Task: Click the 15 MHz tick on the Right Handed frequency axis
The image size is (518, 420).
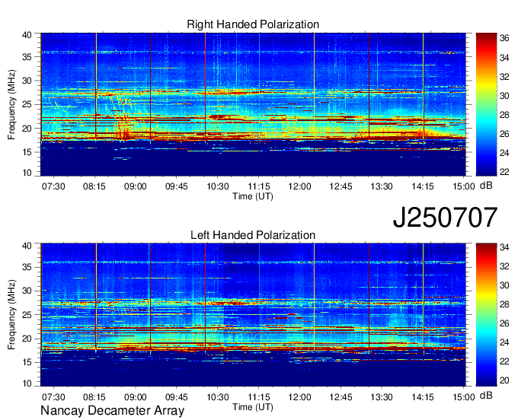Action: pos(27,152)
